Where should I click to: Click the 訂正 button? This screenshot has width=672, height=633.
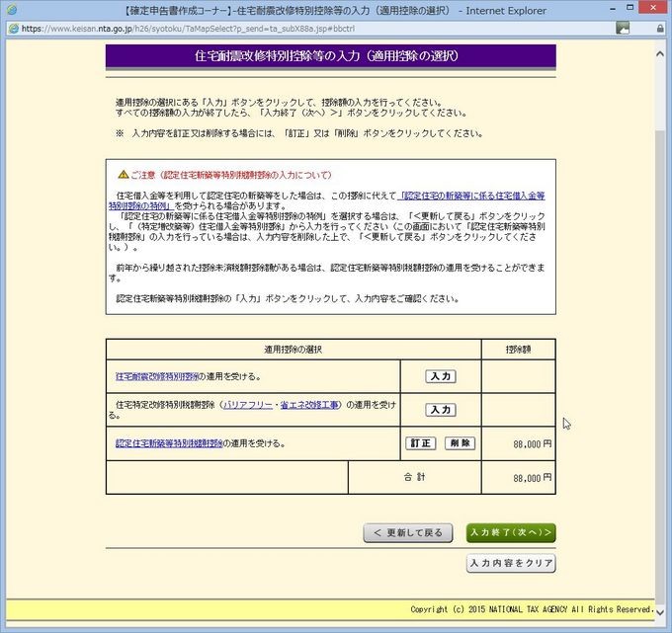[x=421, y=443]
